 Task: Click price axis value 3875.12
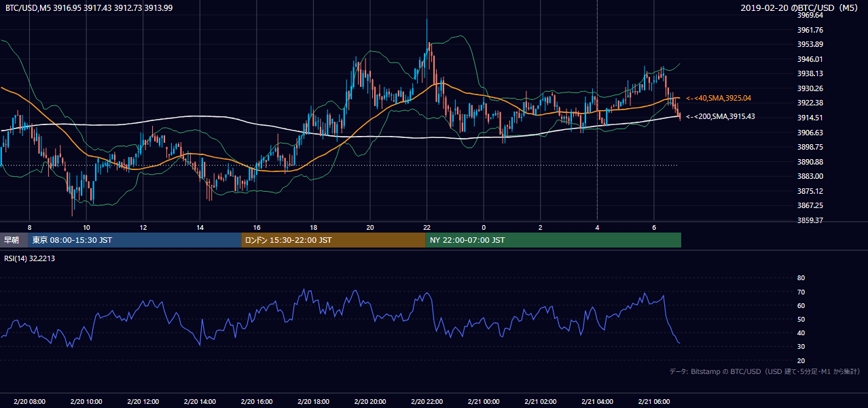pos(810,191)
